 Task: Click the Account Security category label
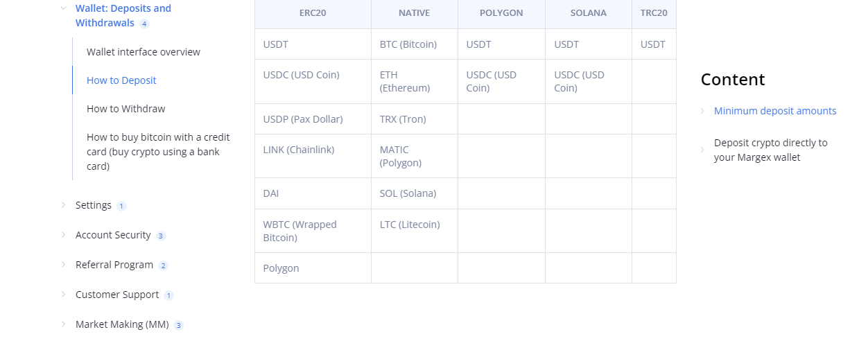pos(113,235)
